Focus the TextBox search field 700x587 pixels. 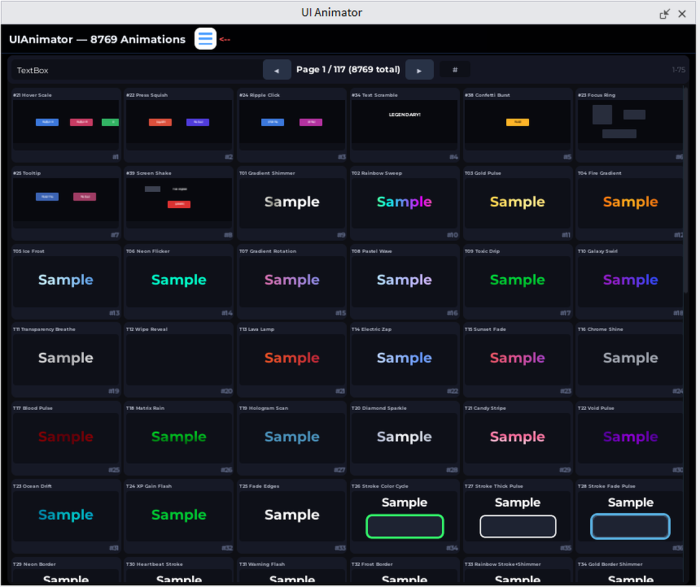click(136, 70)
